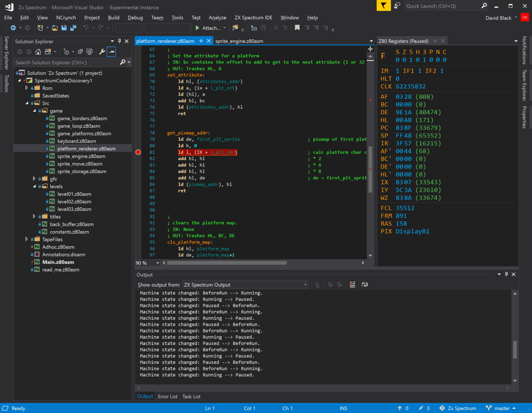532x413 pixels.
Task: Select level02.z80asm file
Action: (x=74, y=202)
